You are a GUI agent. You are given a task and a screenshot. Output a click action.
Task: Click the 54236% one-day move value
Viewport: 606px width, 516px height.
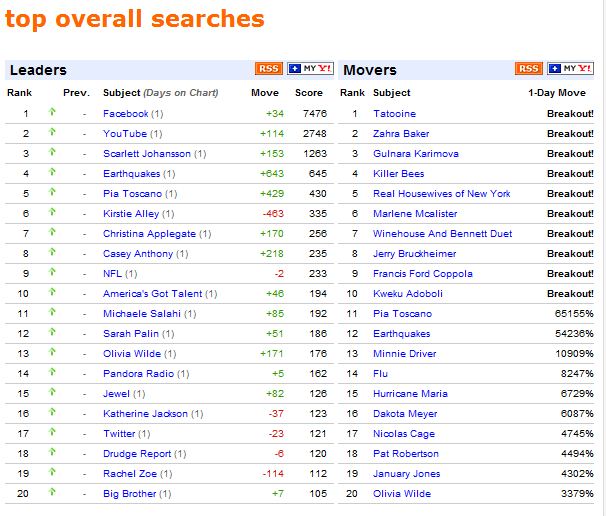(574, 334)
